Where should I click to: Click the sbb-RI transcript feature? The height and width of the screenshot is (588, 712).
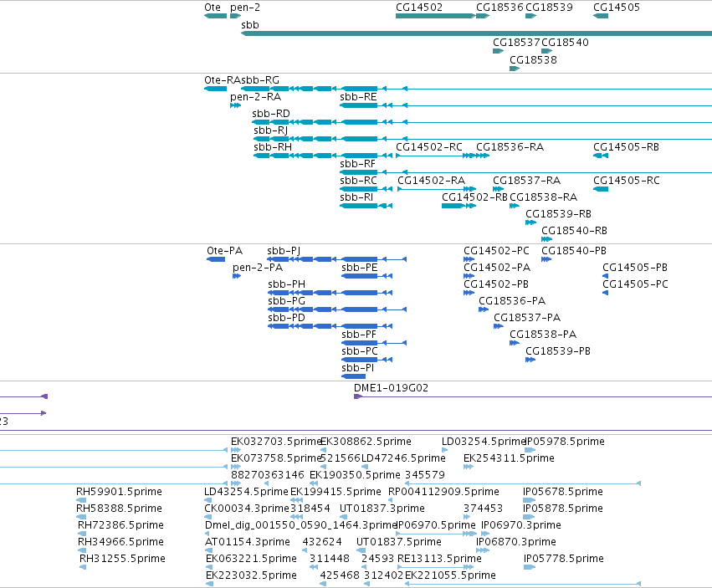[x=366, y=206]
